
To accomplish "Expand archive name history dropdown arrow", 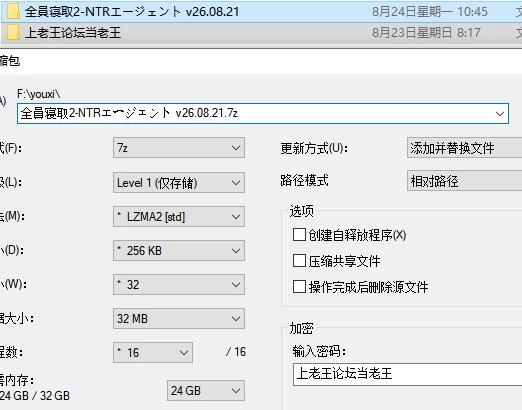I will click(499, 114).
